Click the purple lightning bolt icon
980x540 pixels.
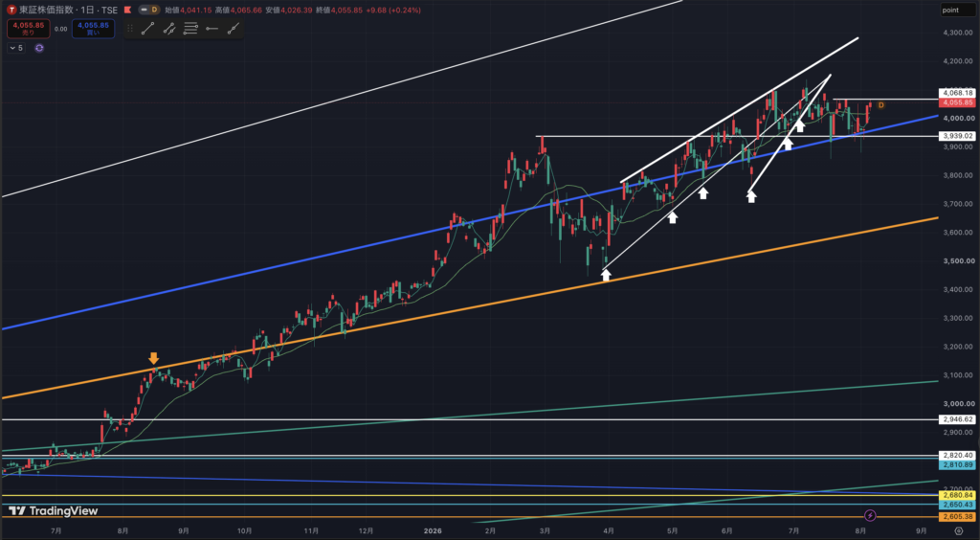870,516
